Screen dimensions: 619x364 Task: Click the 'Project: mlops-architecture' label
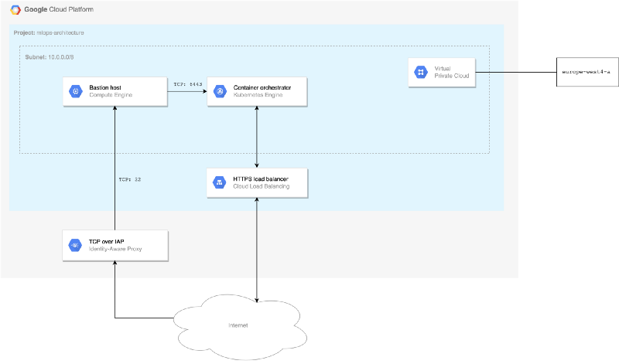point(49,32)
